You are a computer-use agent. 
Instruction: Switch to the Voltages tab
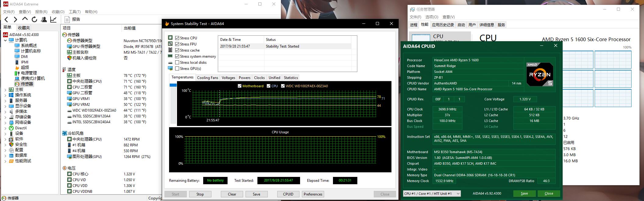(228, 78)
